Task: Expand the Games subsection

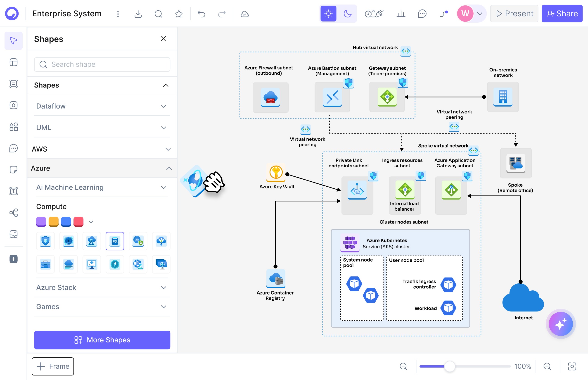Action: [x=102, y=306]
